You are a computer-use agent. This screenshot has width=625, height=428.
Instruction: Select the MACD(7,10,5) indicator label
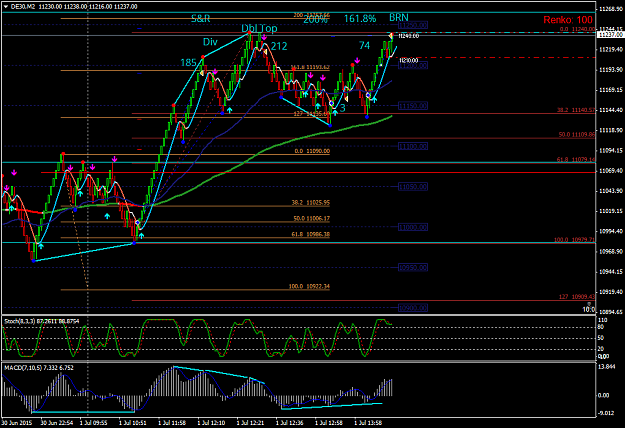(x=39, y=368)
